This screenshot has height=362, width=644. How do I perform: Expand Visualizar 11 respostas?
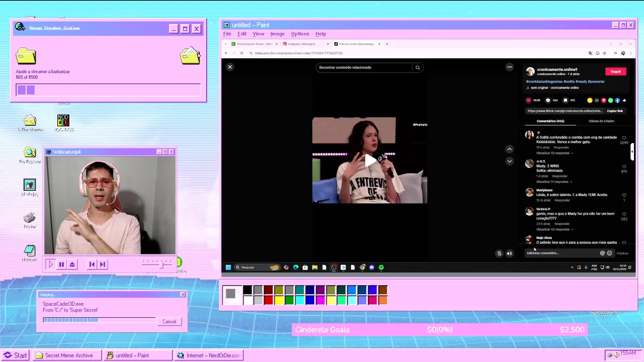click(x=553, y=182)
